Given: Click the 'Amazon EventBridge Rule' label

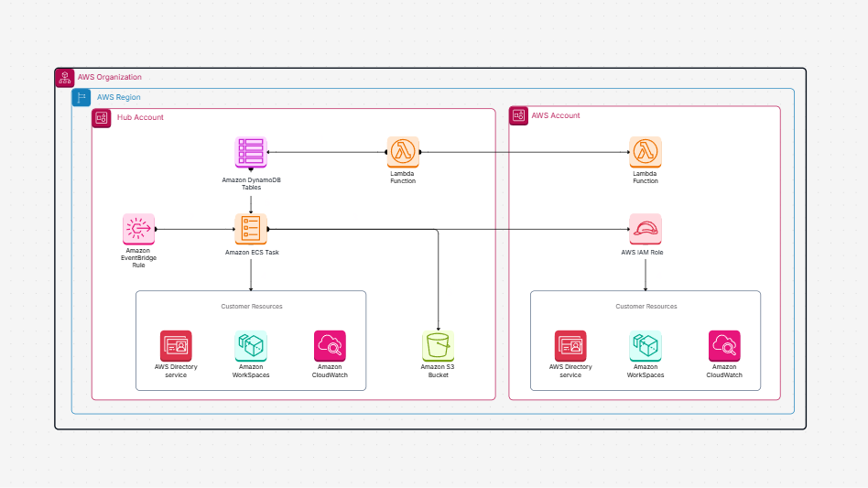Looking at the screenshot, I should (x=138, y=258).
